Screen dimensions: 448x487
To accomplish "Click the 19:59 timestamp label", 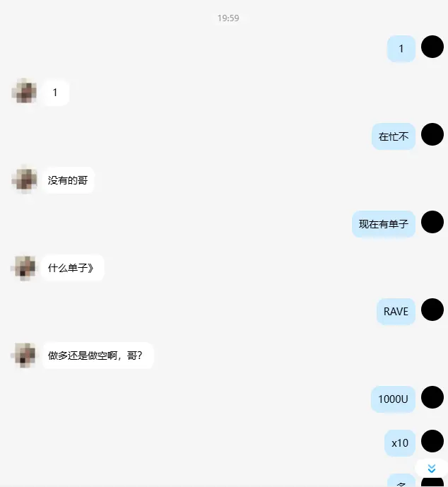I will pos(228,18).
